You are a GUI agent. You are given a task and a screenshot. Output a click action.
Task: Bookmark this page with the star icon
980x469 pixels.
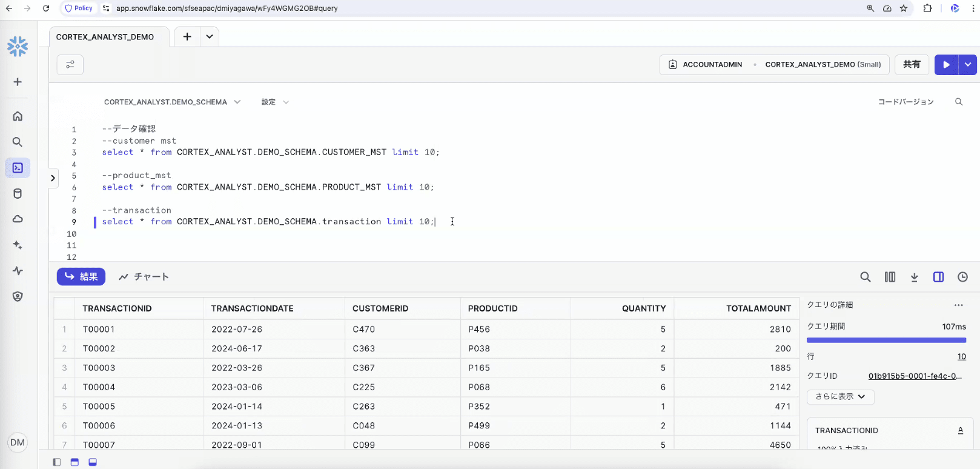click(904, 8)
